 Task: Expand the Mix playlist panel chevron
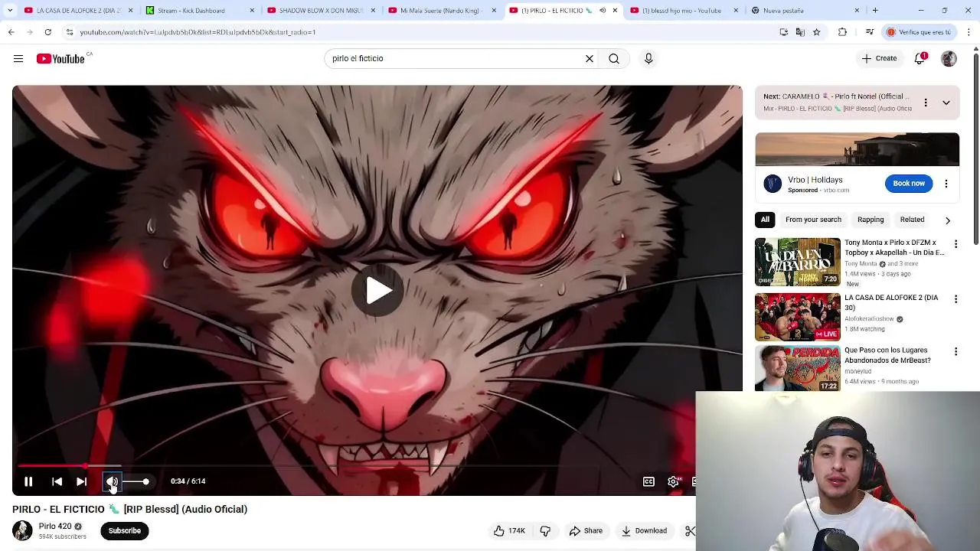(946, 103)
